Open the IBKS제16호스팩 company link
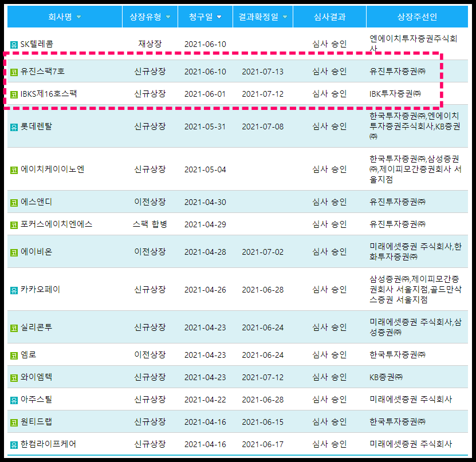The width and height of the screenshot is (476, 462). pyautogui.click(x=49, y=94)
